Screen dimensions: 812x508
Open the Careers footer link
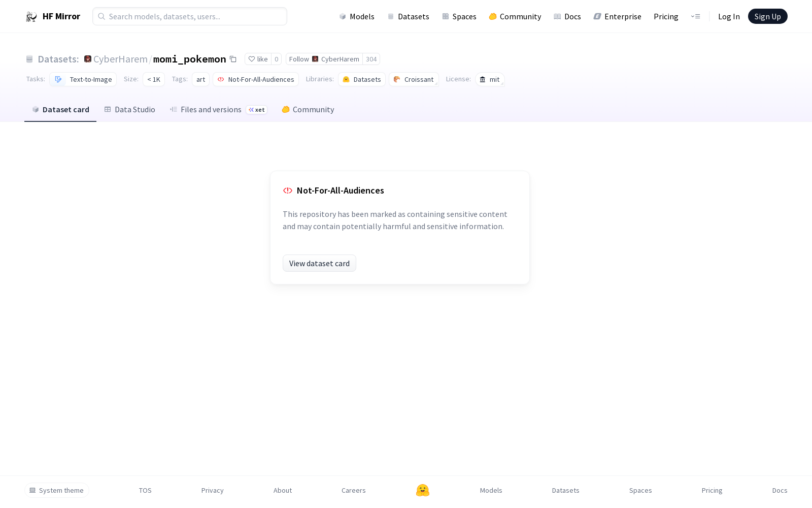[x=353, y=490]
